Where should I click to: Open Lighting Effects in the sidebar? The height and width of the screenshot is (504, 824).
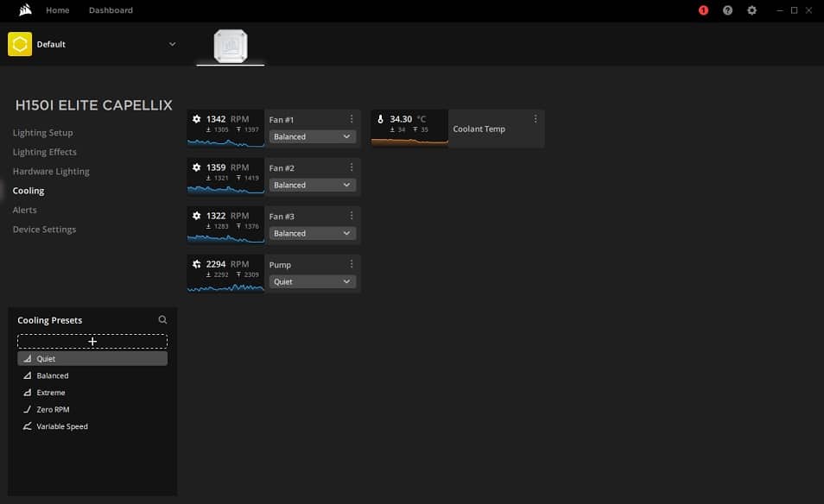point(45,152)
